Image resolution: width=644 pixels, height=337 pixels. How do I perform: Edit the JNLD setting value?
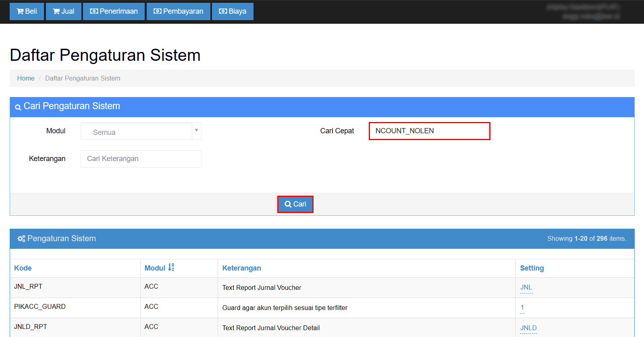tap(528, 328)
